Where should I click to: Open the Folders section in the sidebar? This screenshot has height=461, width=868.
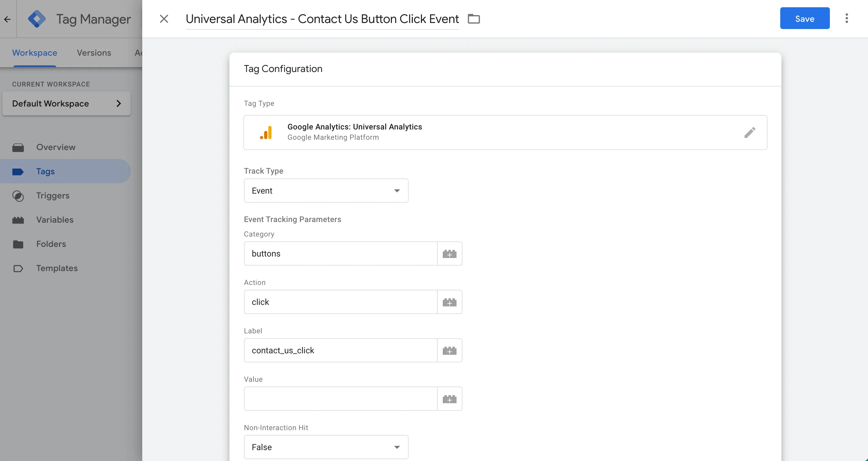pos(51,244)
